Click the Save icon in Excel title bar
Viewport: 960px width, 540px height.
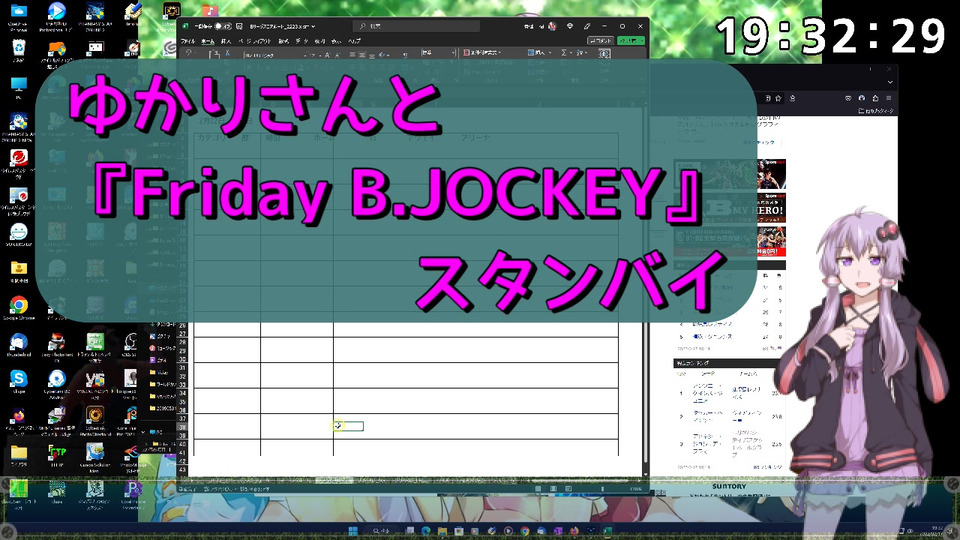239,26
